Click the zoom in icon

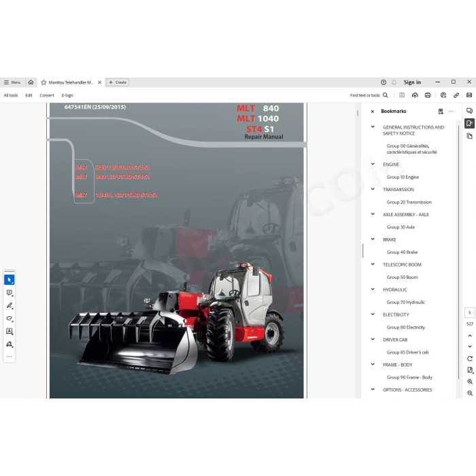point(470,381)
